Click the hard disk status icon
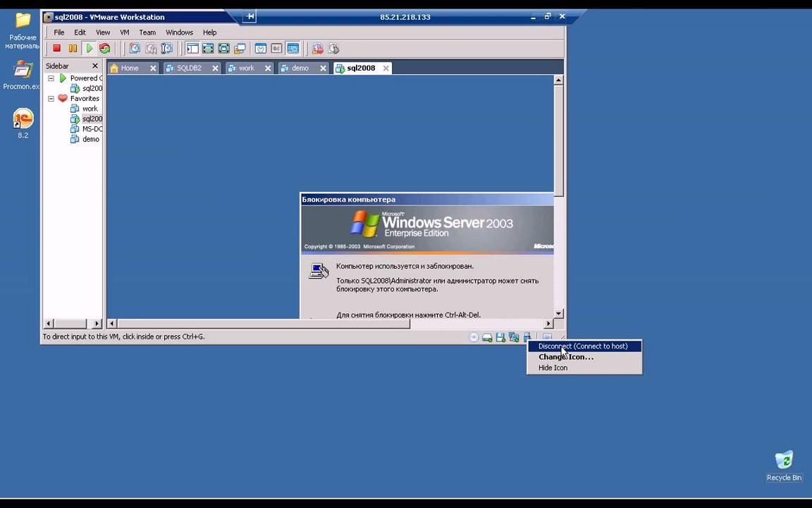The image size is (812, 508). [x=487, y=337]
